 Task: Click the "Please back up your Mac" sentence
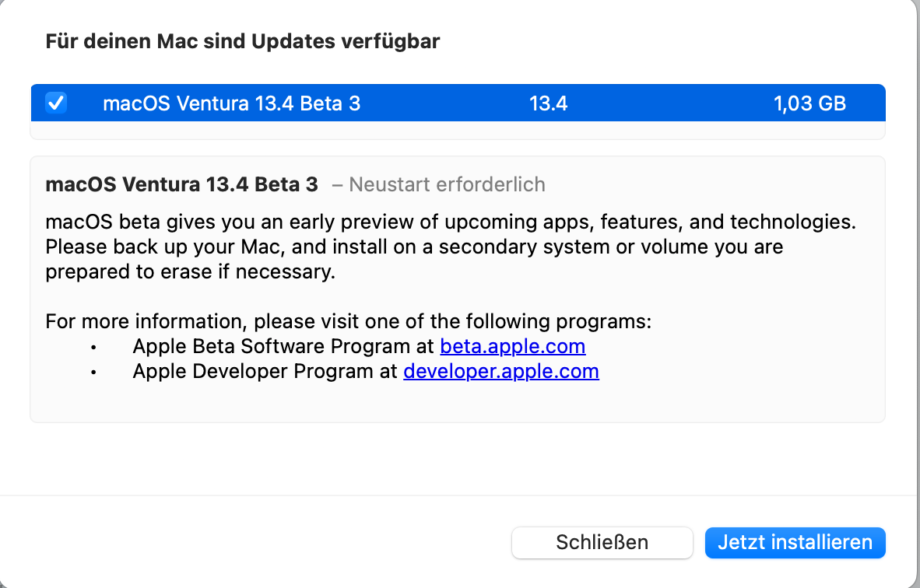click(413, 247)
